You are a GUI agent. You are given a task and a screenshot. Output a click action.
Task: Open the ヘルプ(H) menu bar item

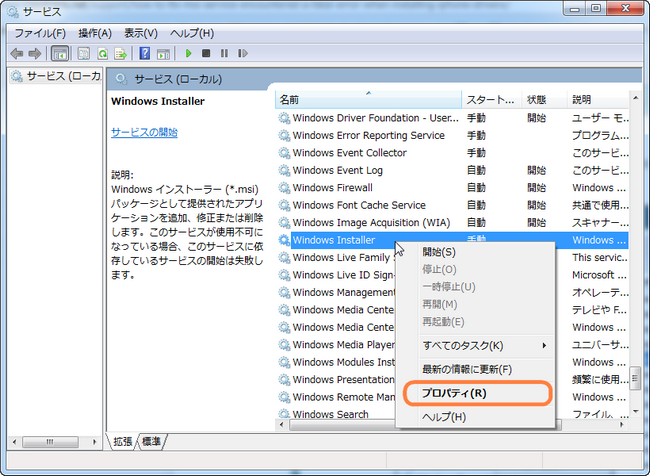(192, 33)
